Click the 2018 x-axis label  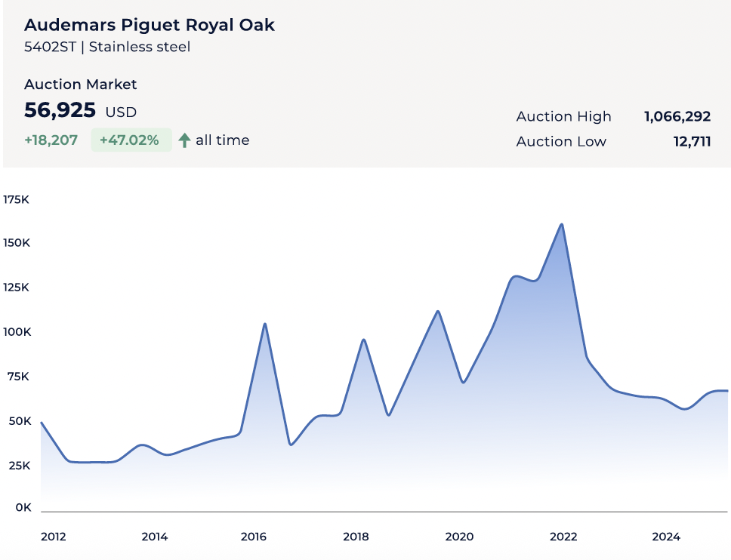[x=356, y=537]
